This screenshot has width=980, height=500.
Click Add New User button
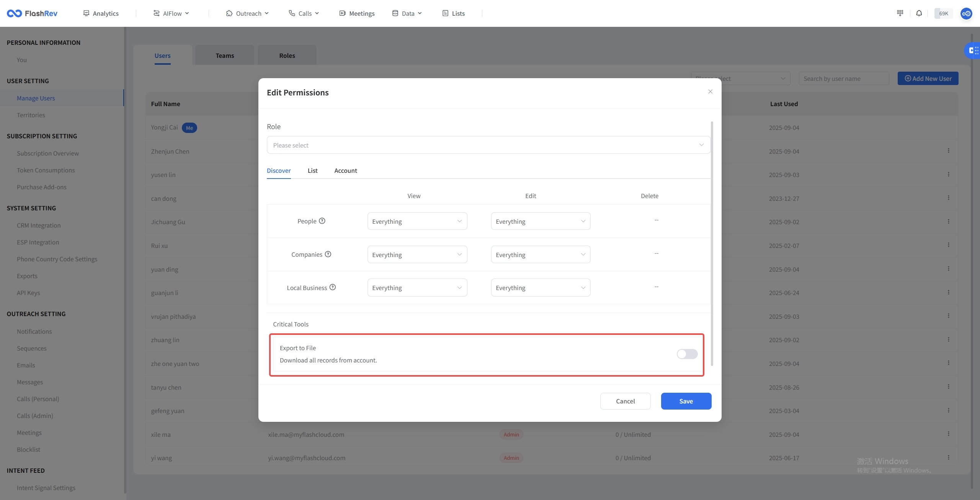pos(928,79)
